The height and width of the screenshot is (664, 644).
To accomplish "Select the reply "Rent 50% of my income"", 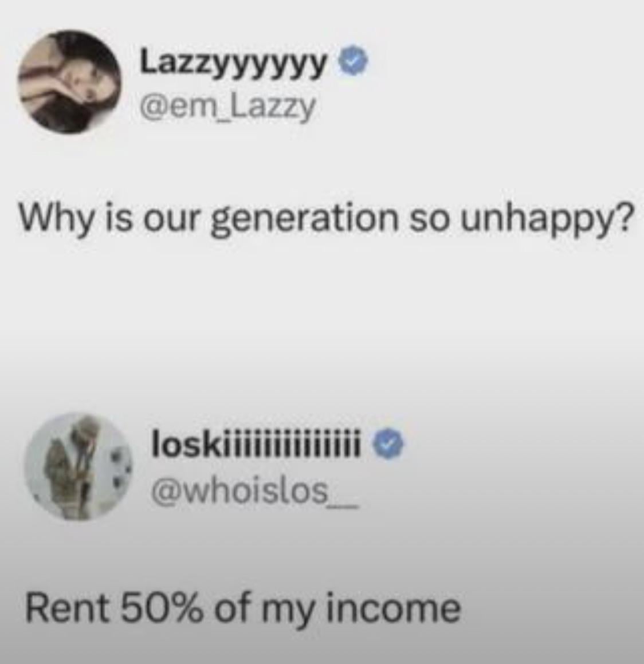I will click(242, 608).
